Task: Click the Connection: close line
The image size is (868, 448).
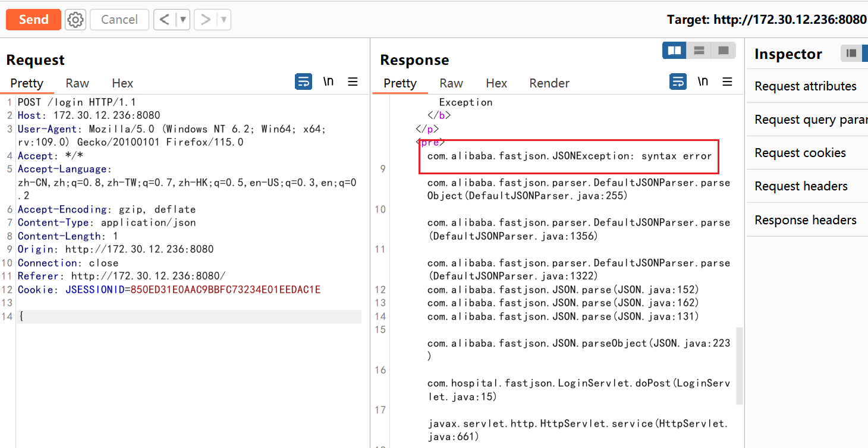Action: tap(68, 263)
